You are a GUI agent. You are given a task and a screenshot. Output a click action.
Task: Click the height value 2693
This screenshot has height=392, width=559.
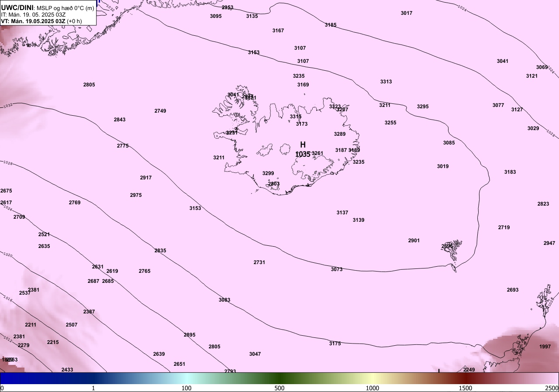(x=513, y=290)
